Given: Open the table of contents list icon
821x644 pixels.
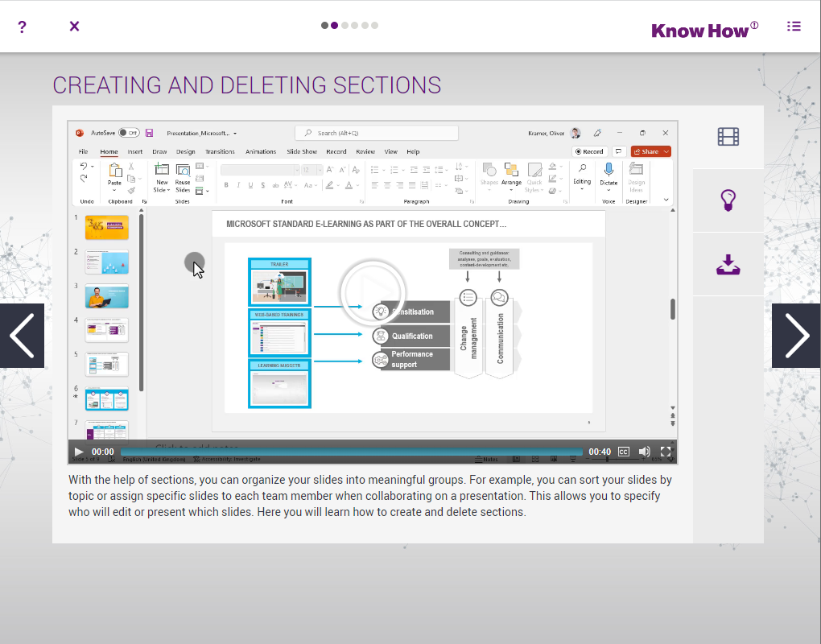Looking at the screenshot, I should tap(794, 27).
